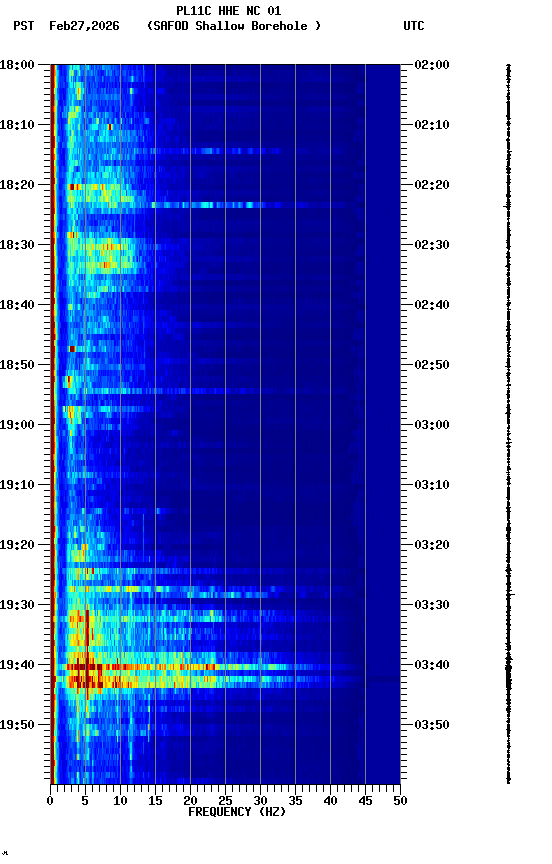
Task: Click the 'FREQUENCY (HZ)' axis title
Action: pos(237,812)
